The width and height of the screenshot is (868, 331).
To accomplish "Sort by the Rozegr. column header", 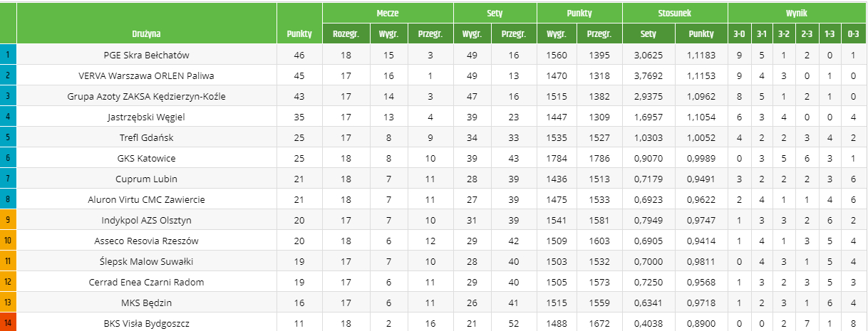I will click(346, 33).
